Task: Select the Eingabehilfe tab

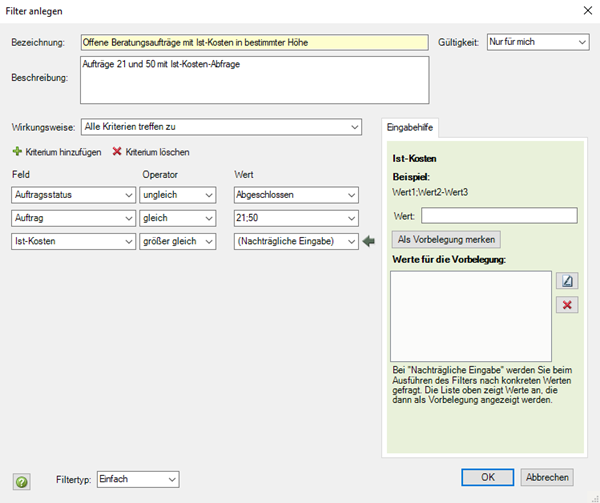Action: (410, 127)
